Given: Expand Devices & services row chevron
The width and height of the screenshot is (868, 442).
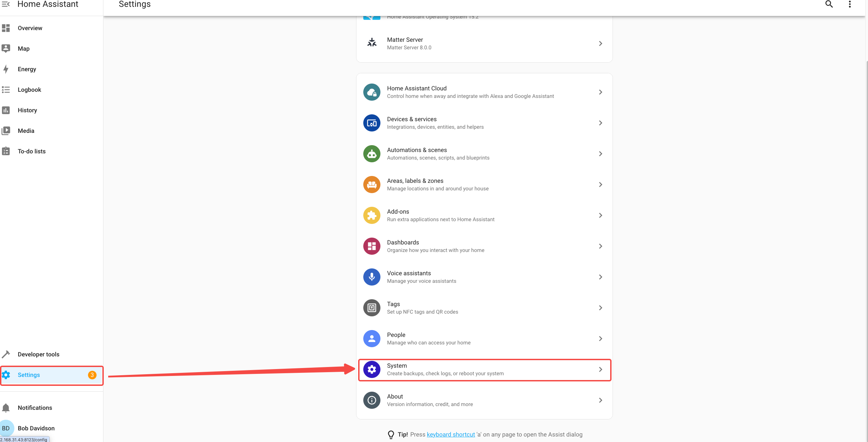Looking at the screenshot, I should point(601,123).
